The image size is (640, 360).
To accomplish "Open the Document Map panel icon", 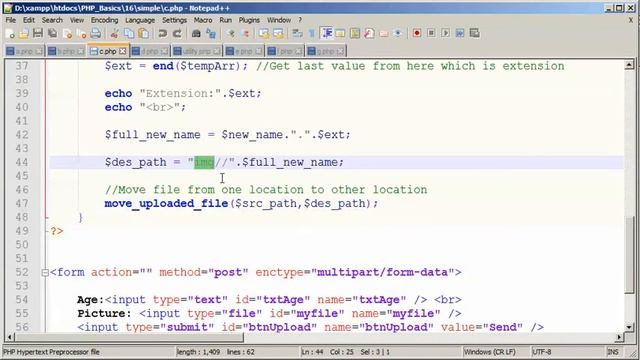I will (355, 33).
